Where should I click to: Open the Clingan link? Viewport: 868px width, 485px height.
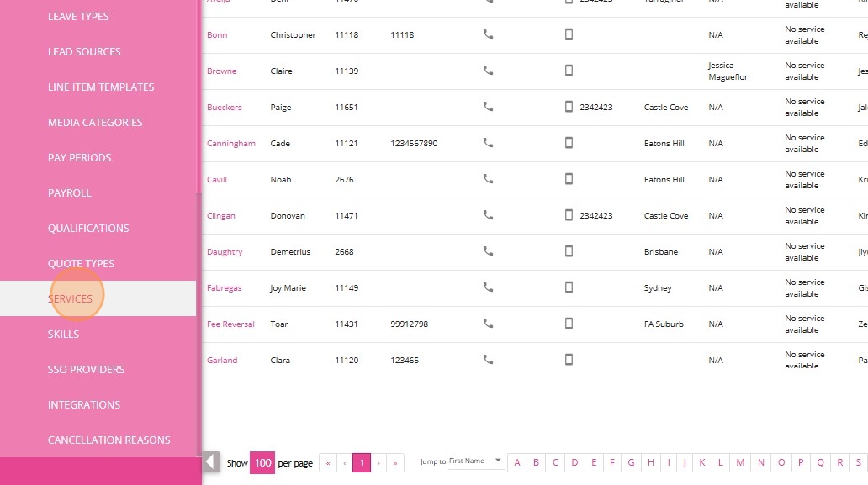point(221,216)
